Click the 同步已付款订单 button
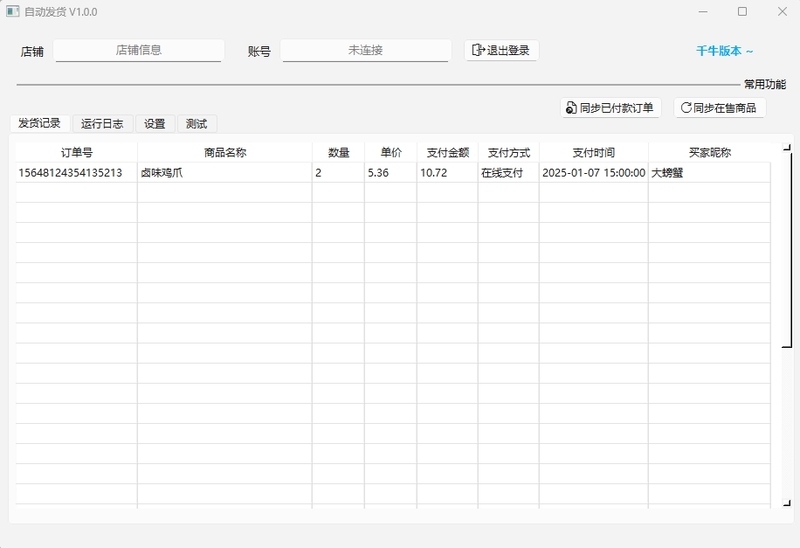The height and width of the screenshot is (548, 800). click(x=610, y=108)
